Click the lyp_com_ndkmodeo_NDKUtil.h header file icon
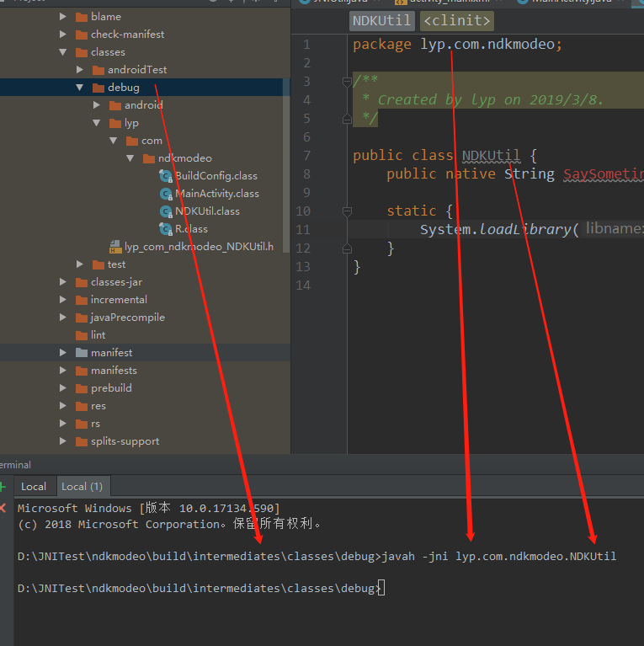644x646 pixels. tap(114, 247)
